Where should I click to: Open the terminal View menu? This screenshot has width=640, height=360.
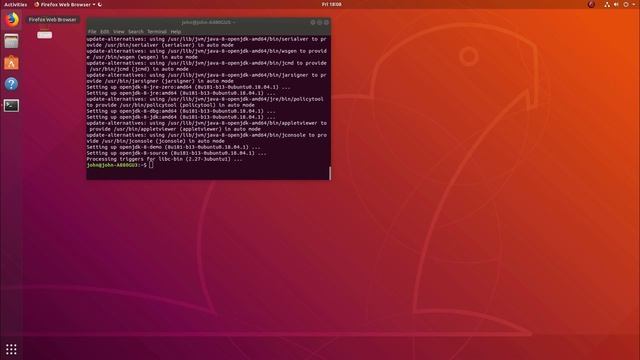coord(118,31)
